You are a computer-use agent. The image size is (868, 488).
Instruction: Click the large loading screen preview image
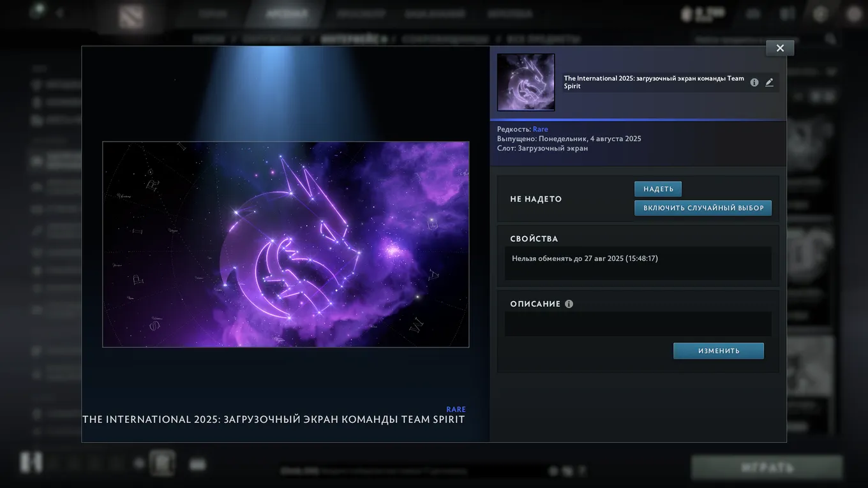(x=286, y=244)
